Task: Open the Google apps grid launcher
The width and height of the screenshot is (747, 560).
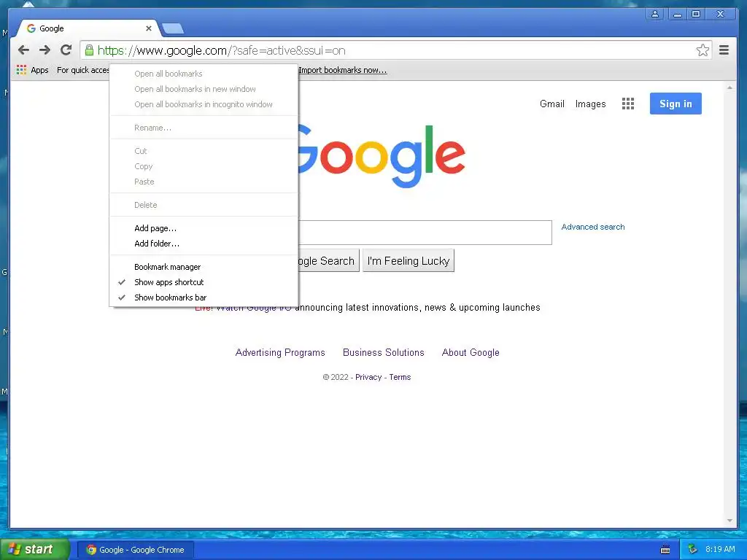Action: tap(628, 104)
